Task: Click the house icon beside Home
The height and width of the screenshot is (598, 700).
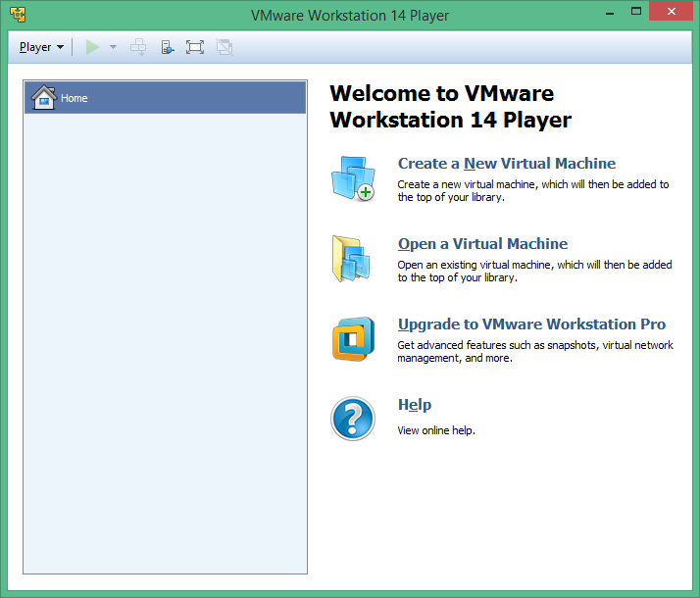Action: (43, 97)
